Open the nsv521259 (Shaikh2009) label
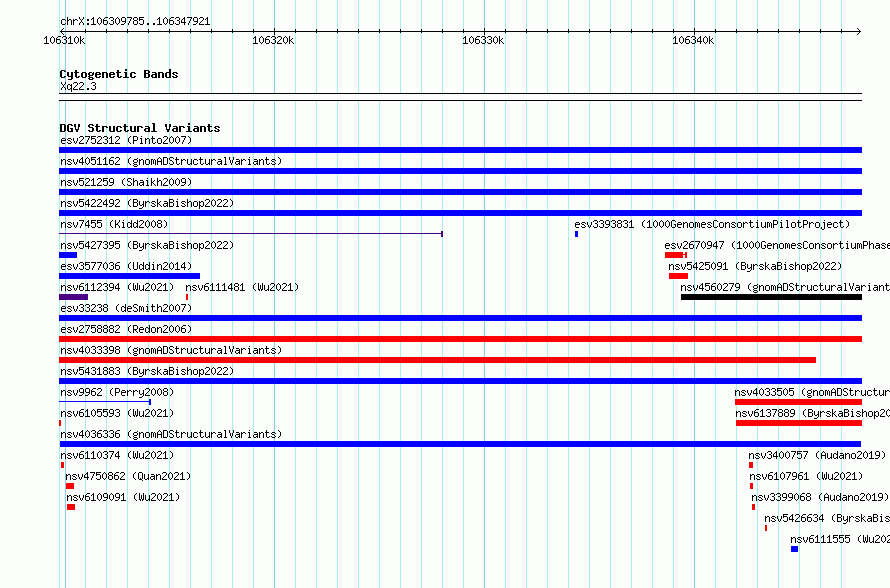 tap(126, 182)
